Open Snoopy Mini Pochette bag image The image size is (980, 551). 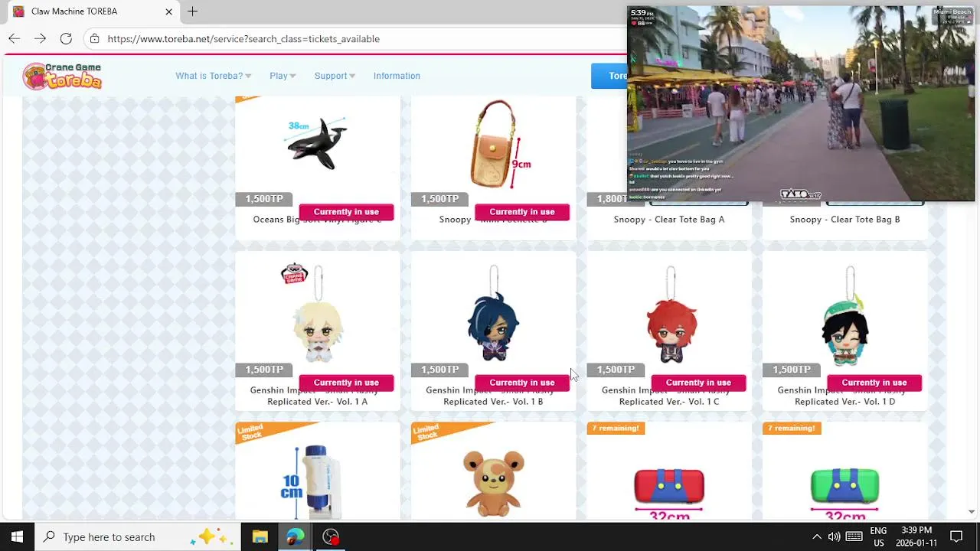(x=499, y=144)
